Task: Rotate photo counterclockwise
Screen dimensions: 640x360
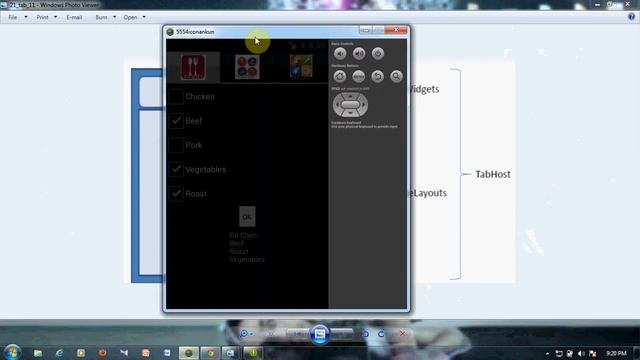Action: tap(365, 334)
